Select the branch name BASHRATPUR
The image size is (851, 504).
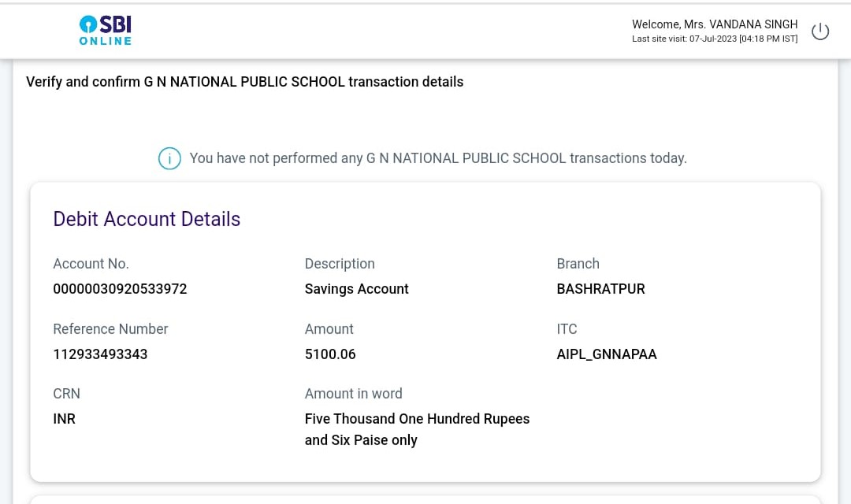(x=600, y=289)
